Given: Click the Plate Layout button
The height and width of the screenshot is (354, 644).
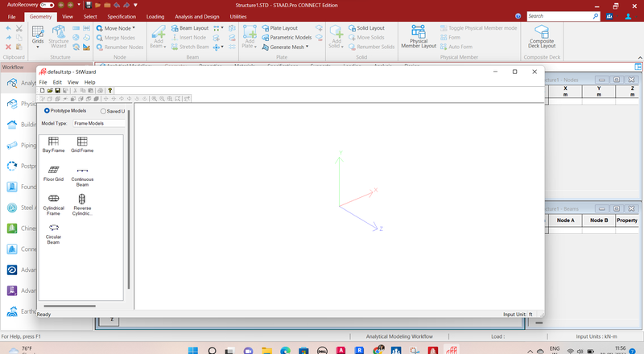Looking at the screenshot, I should [x=279, y=28].
